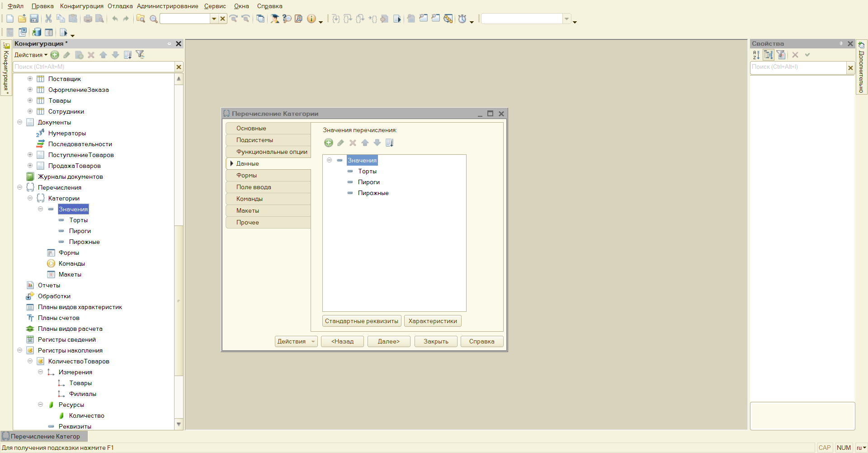
Task: Click the Move up arrow in Configuration panel
Action: [103, 55]
